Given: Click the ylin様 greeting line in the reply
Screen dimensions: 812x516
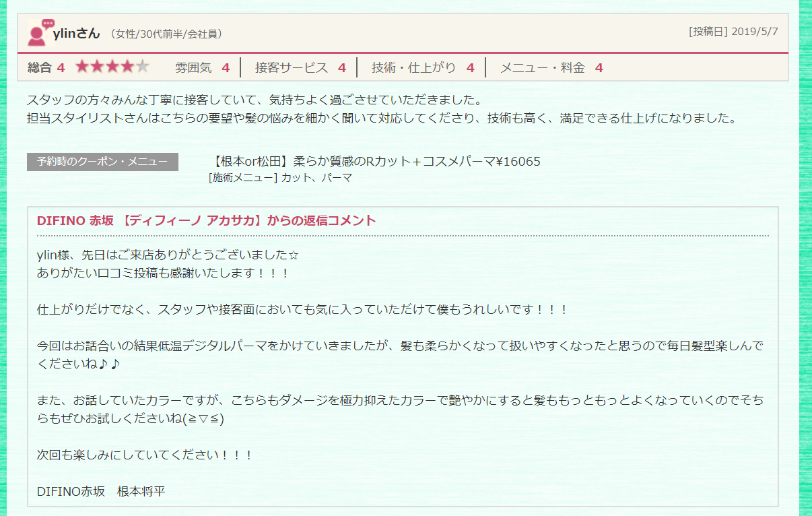Looking at the screenshot, I should [168, 256].
